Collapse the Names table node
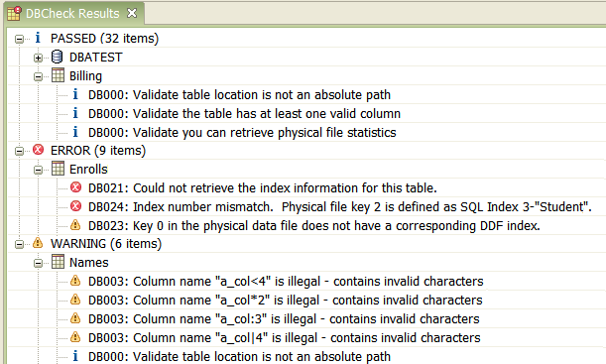The width and height of the screenshot is (606, 364). (x=38, y=263)
